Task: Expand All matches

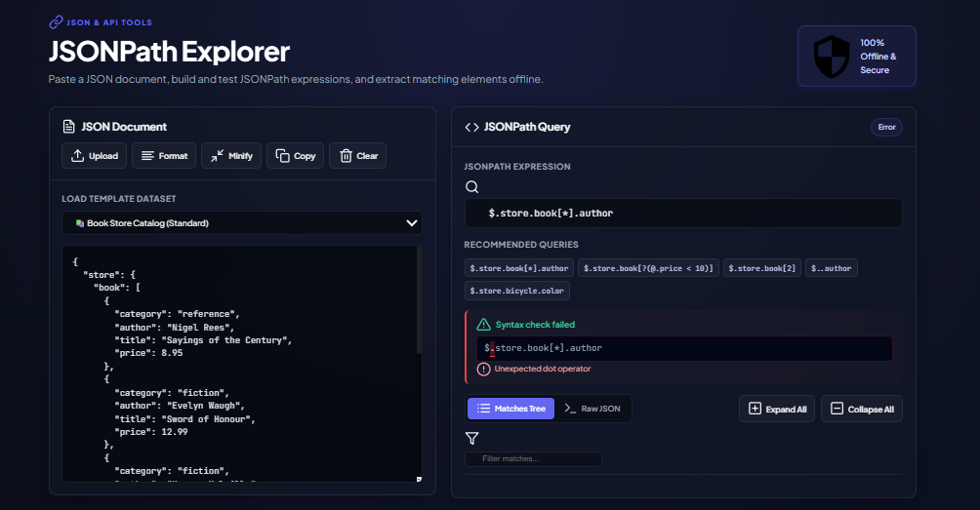Action: [777, 409]
